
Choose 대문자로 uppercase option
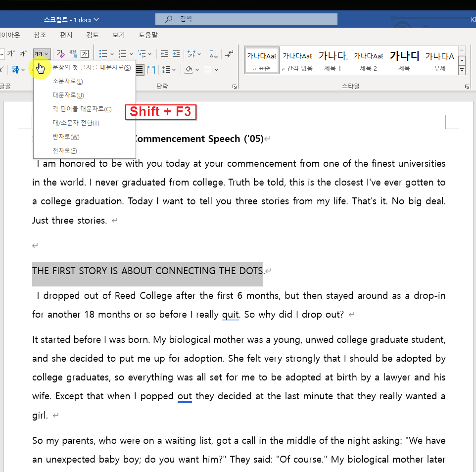pyautogui.click(x=85, y=95)
